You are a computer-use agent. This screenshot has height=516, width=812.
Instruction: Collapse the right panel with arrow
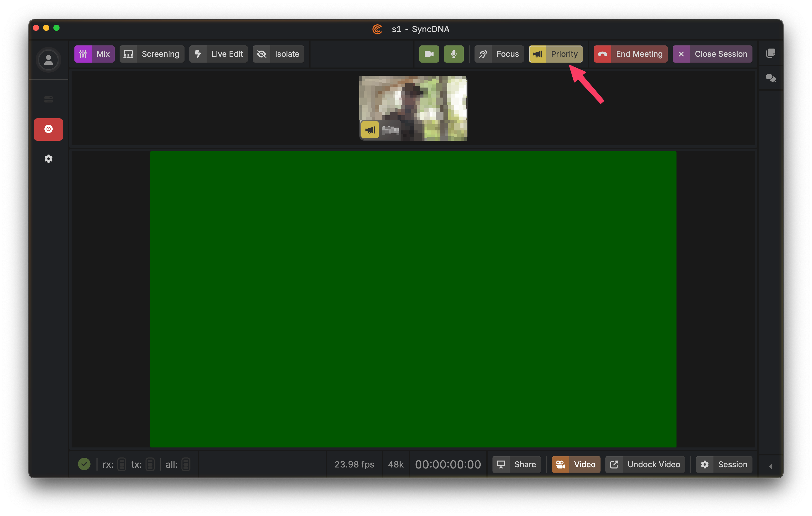click(x=770, y=466)
